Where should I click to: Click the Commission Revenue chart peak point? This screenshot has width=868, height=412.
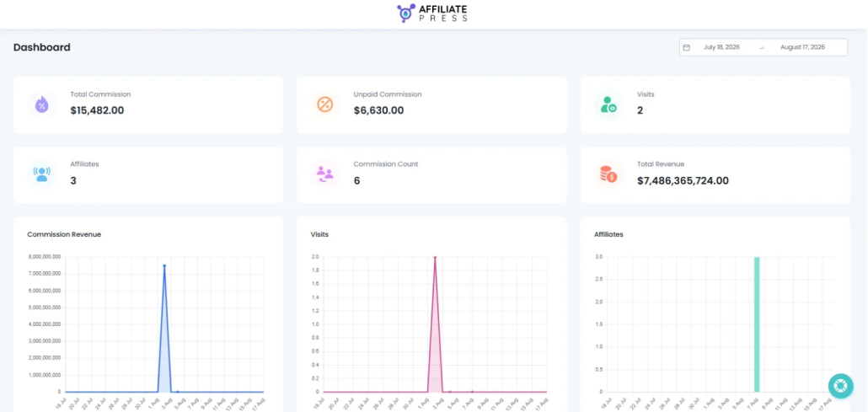[x=164, y=265]
